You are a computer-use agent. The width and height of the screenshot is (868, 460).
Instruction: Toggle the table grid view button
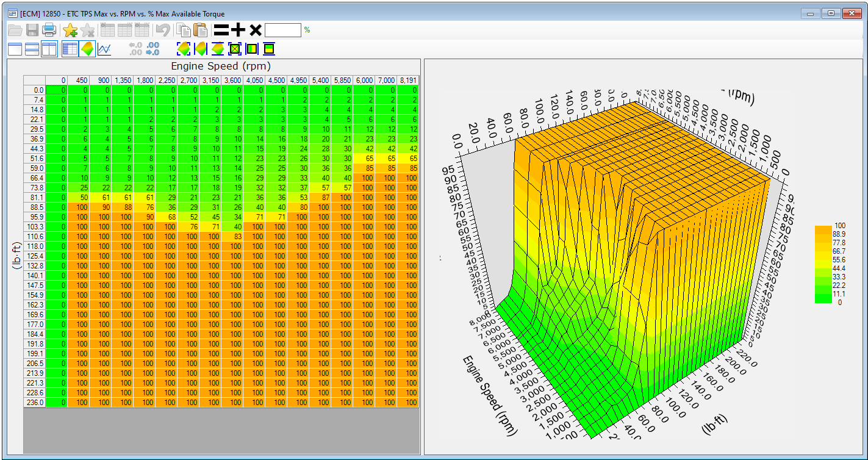pyautogui.click(x=70, y=49)
